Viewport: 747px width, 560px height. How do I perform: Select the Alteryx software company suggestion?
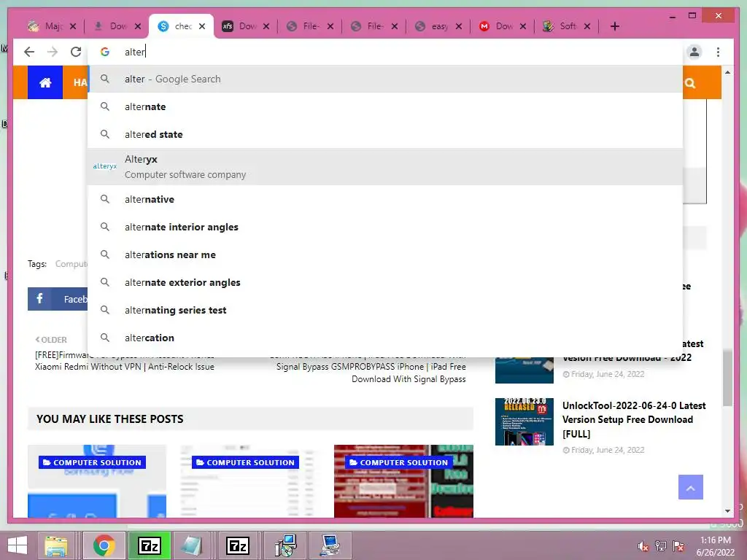(385, 167)
